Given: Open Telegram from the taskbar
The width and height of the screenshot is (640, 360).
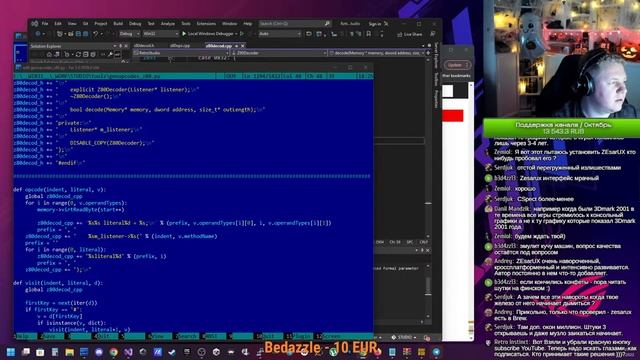Looking at the screenshot, I should point(436,352).
